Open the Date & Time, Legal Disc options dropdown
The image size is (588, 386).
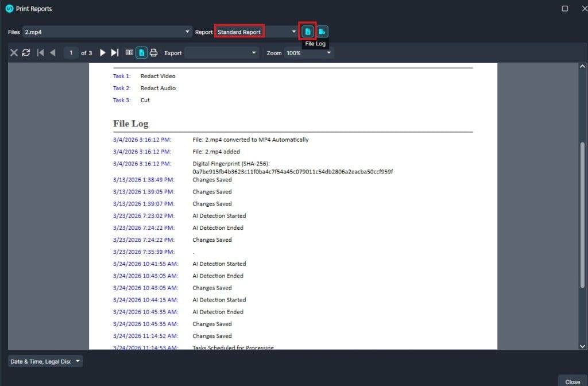point(45,361)
